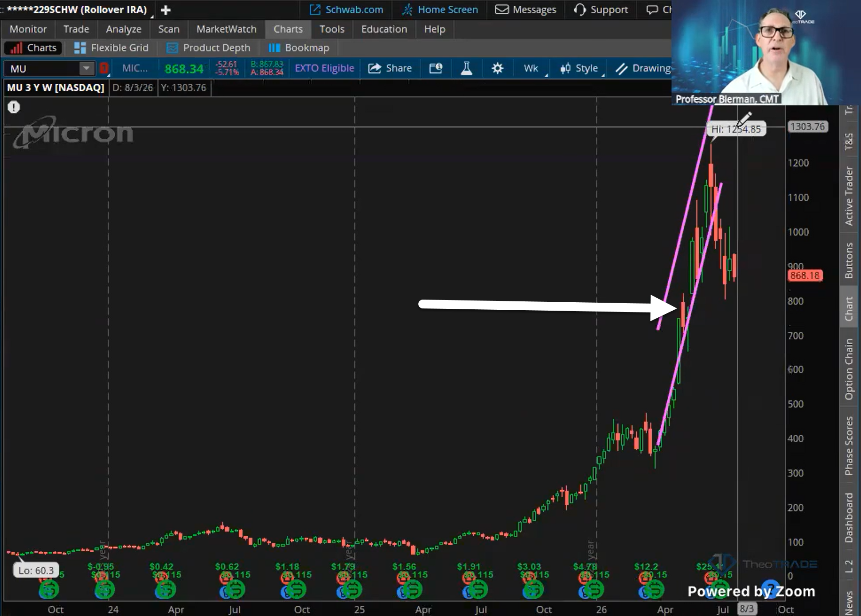Toggle the T&S sidebar panel
The height and width of the screenshot is (616, 861).
pos(849,141)
